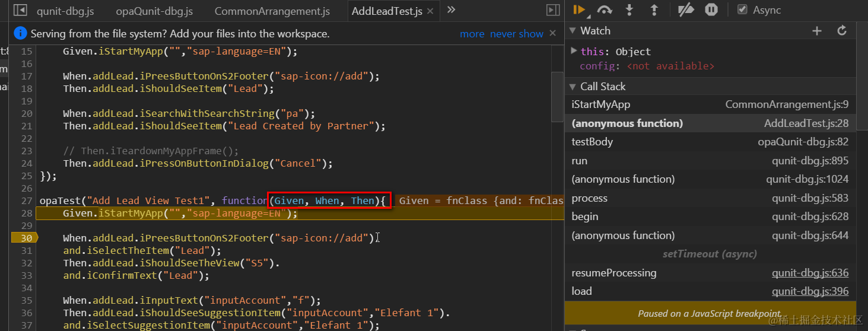868x331 pixels.
Task: Set breakpoint on line number 17
Action: pyautogui.click(x=27, y=76)
